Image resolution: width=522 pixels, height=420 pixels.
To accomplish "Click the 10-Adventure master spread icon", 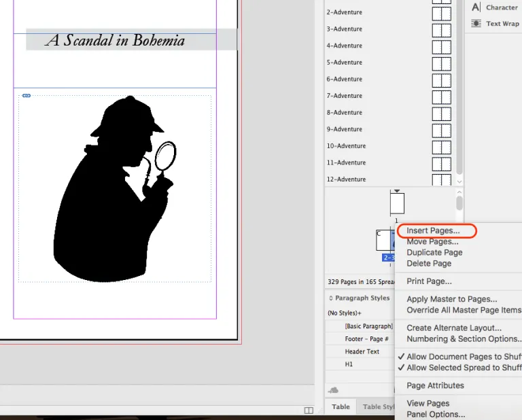I will (x=441, y=147).
